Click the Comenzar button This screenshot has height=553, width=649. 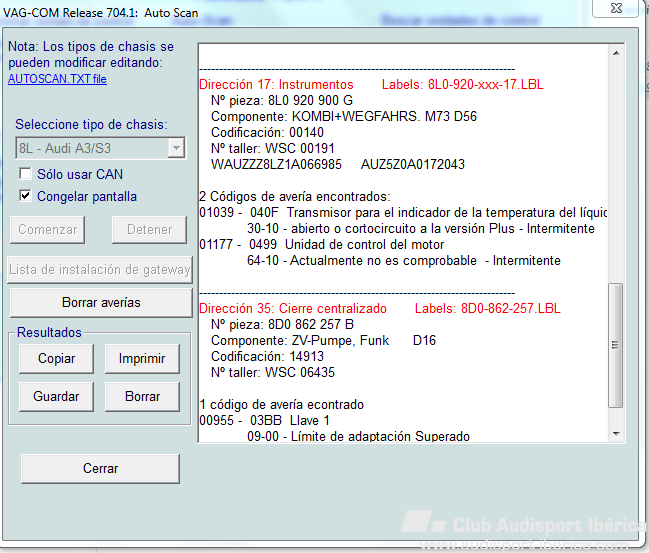[x=48, y=229]
